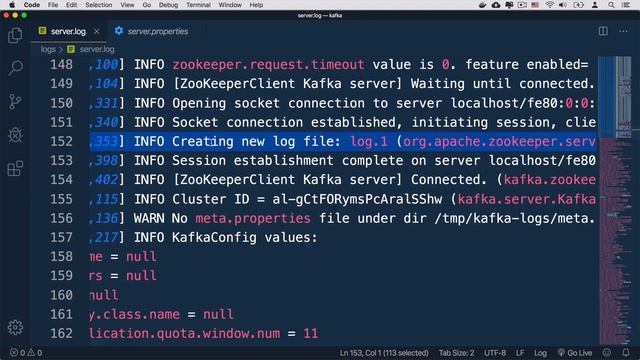This screenshot has width=640, height=360.
Task: Click 'meta.properties' on the WARN line
Action: point(253,218)
